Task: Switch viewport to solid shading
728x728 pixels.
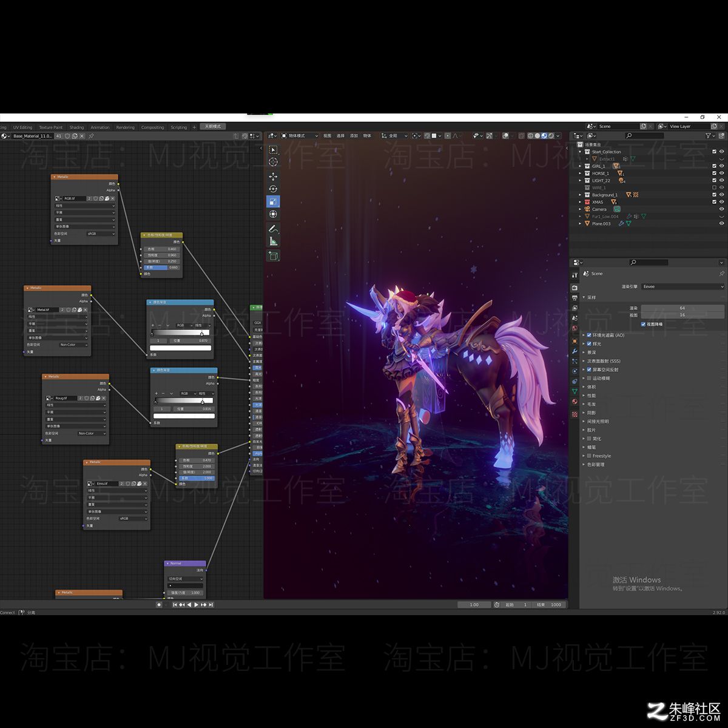Action: coord(538,136)
